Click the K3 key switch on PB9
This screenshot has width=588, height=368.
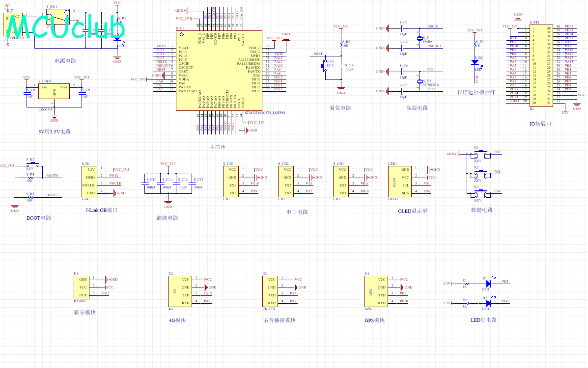481,193
